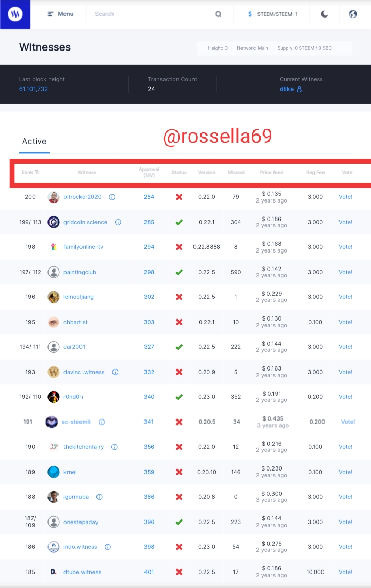Show info icon for bitrocker2020

112,197
